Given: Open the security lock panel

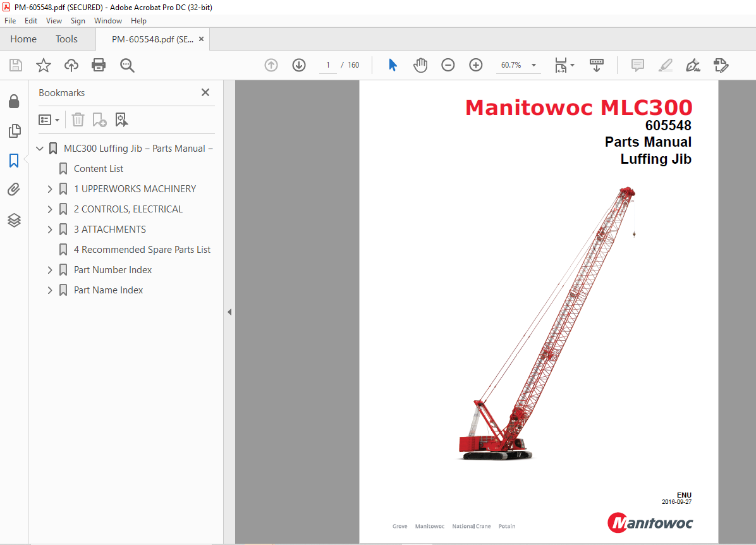Looking at the screenshot, I should (x=14, y=101).
